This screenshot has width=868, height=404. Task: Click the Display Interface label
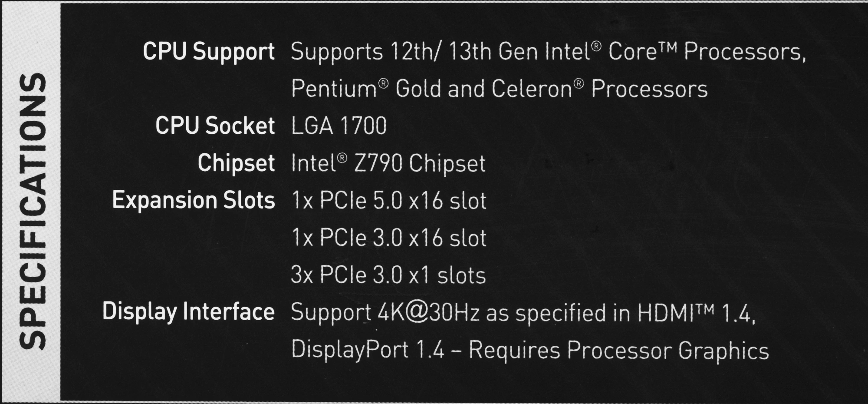188,312
